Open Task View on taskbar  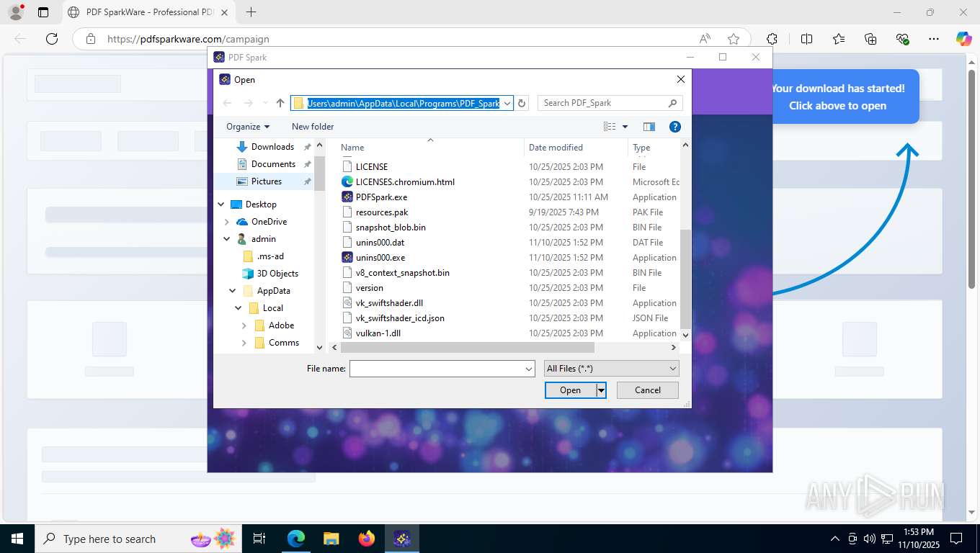coord(259,539)
